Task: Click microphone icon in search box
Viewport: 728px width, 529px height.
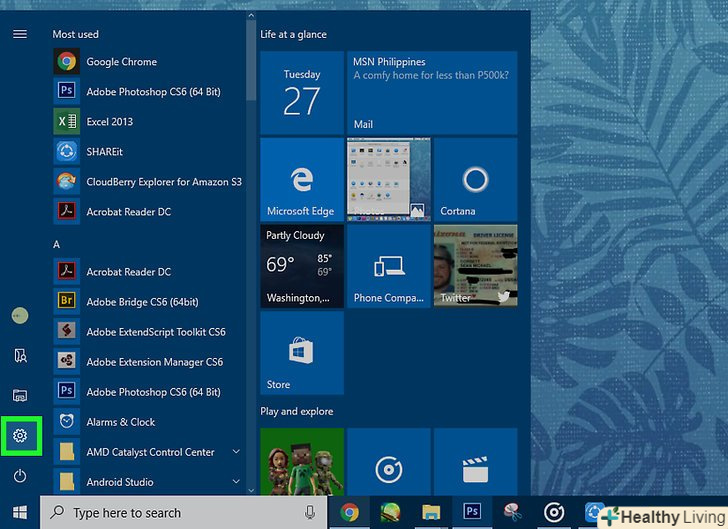Action: point(310,513)
